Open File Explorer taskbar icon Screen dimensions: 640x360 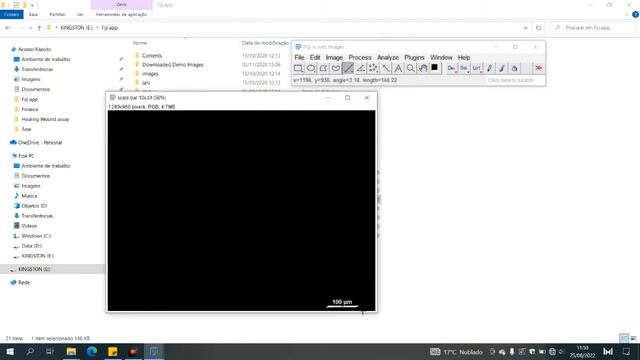click(x=71, y=351)
